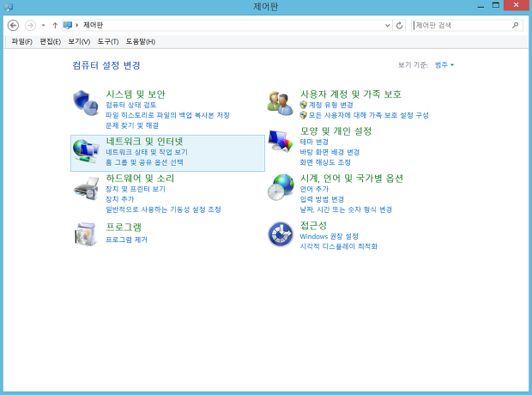532x395 pixels.
Task: Click the shield icon beside 계정 유형 변경
Action: pyautogui.click(x=303, y=105)
